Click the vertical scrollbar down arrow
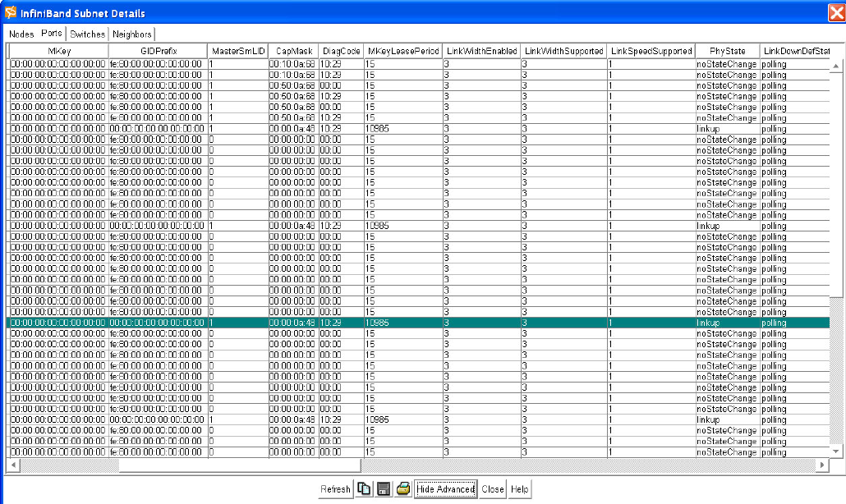Image resolution: width=846 pixels, height=504 pixels. pyautogui.click(x=837, y=451)
